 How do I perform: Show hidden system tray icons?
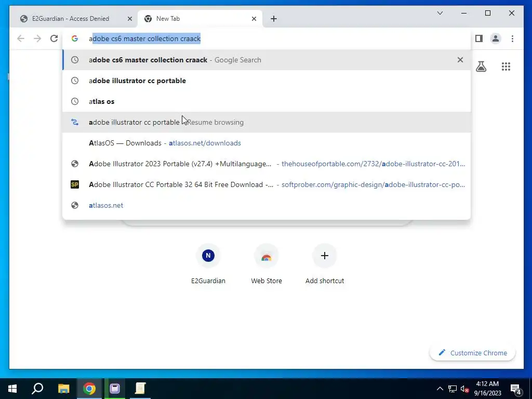coord(440,389)
